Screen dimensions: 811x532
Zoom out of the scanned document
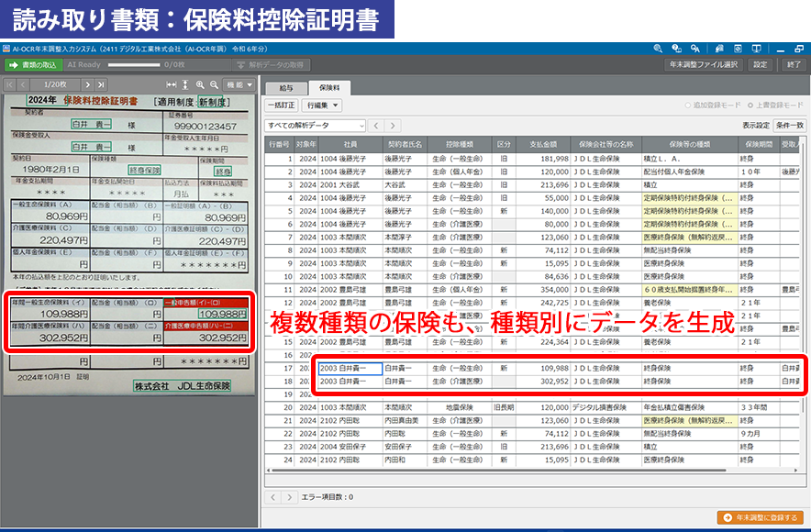[215, 84]
